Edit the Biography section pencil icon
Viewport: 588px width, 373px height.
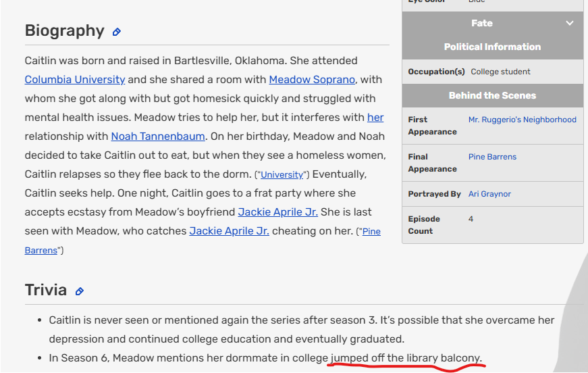pyautogui.click(x=117, y=32)
